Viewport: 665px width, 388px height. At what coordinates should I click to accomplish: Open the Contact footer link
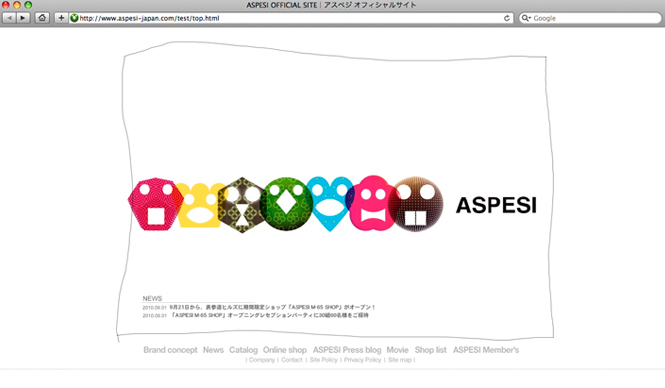[x=292, y=360]
